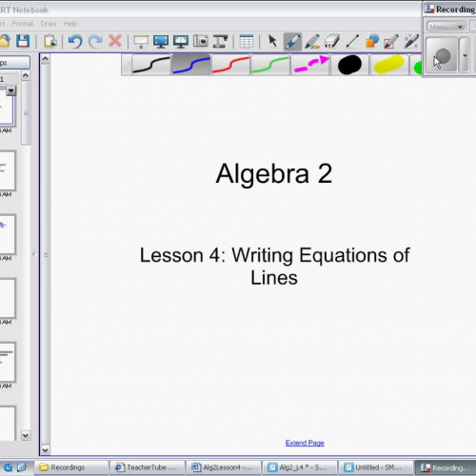
Task: Select the Eraser tool
Action: pyautogui.click(x=332, y=42)
